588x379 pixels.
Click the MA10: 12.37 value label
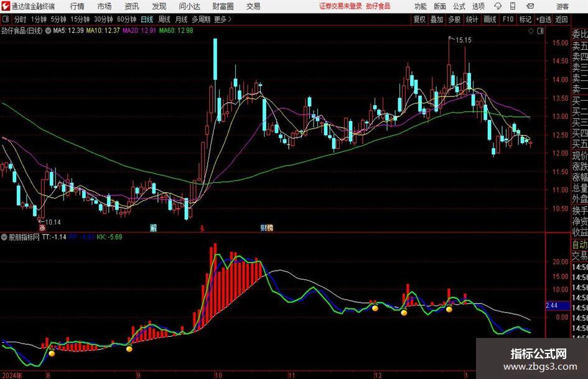click(103, 30)
